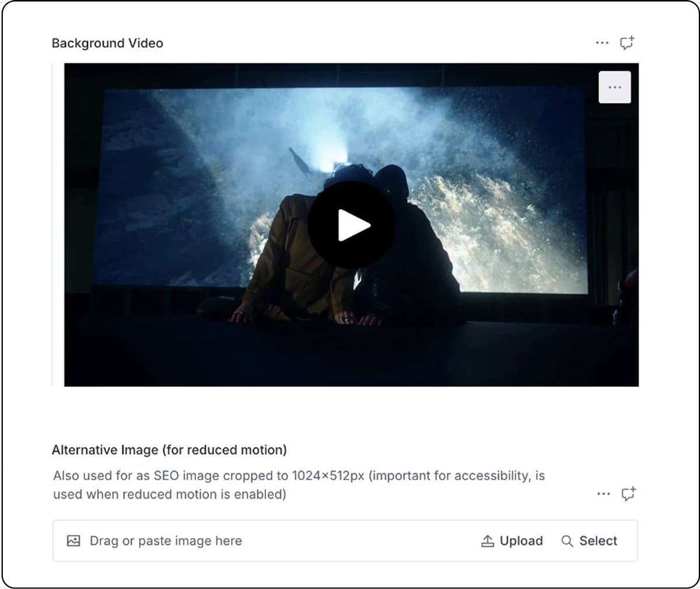Open the three-dot menu on the video preview
Screen dimensions: 700x589
(614, 87)
